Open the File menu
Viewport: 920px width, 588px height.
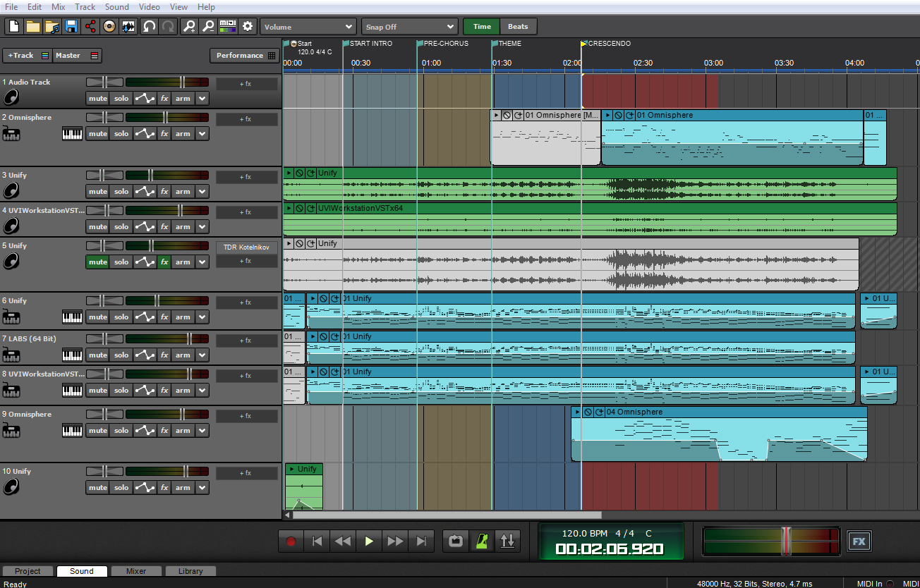click(x=11, y=7)
